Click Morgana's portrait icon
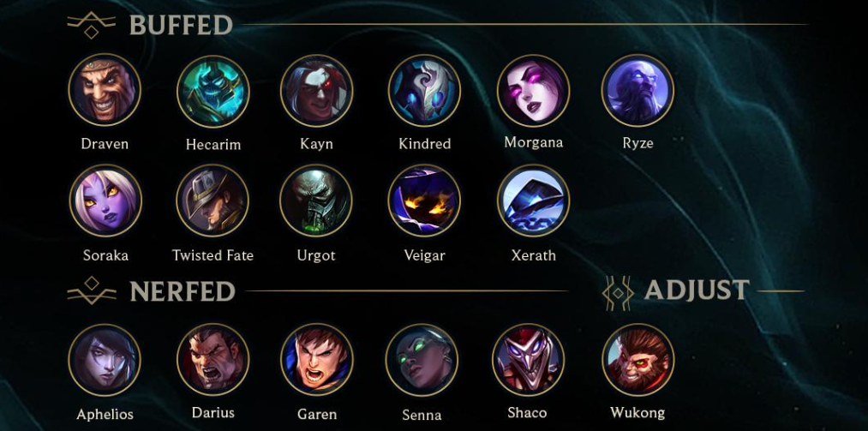Image resolution: width=868 pixels, height=431 pixels. (533, 90)
